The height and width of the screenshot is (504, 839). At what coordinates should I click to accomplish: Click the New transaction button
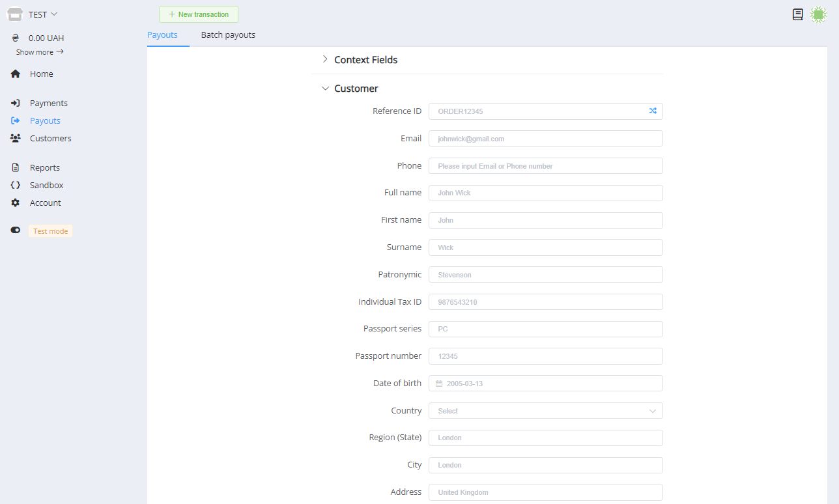[x=199, y=14]
